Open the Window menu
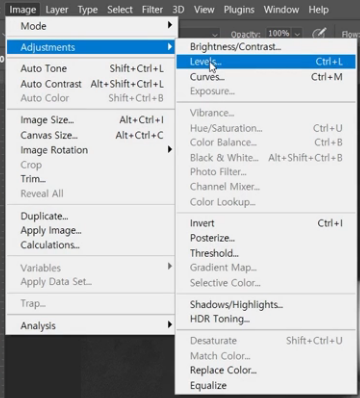This screenshot has height=398, width=360. pyautogui.click(x=281, y=10)
